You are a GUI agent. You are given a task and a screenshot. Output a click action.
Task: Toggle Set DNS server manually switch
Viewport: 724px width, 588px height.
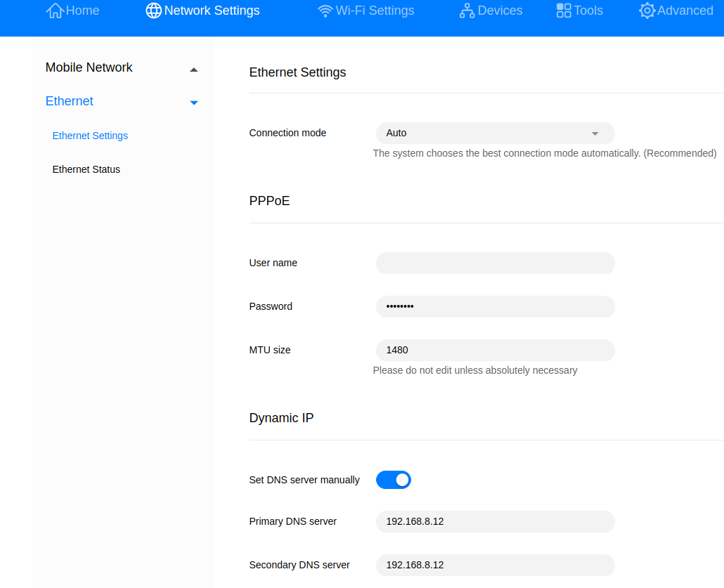coord(394,480)
